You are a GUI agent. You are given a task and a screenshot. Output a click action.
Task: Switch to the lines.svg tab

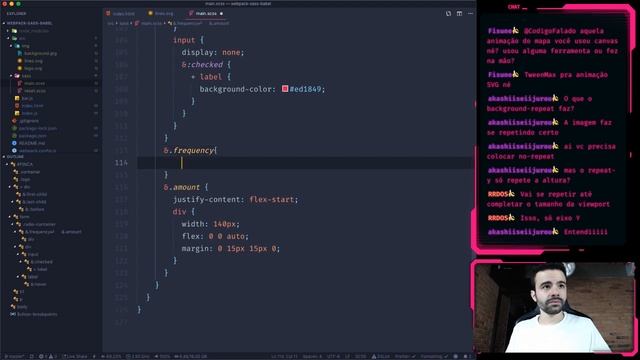pyautogui.click(x=164, y=13)
